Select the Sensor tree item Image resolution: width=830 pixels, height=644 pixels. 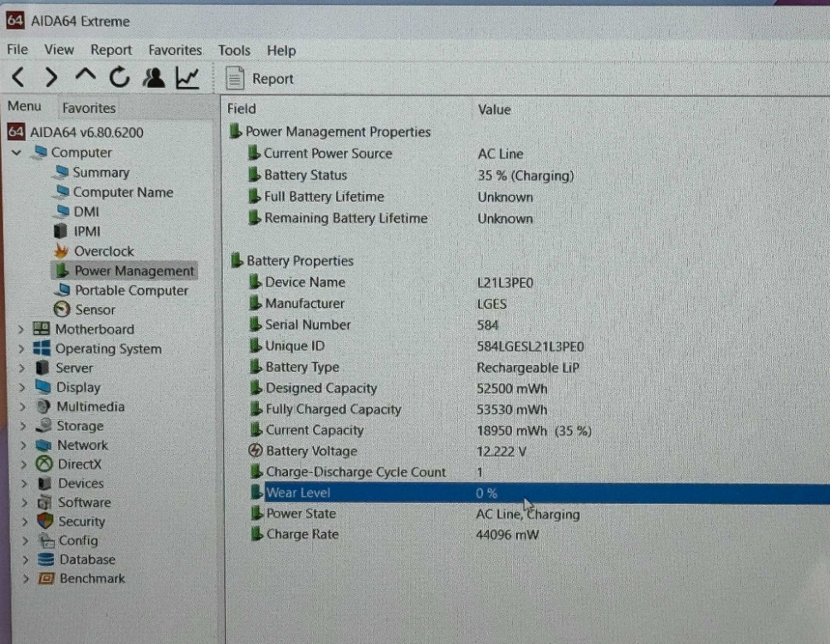95,310
